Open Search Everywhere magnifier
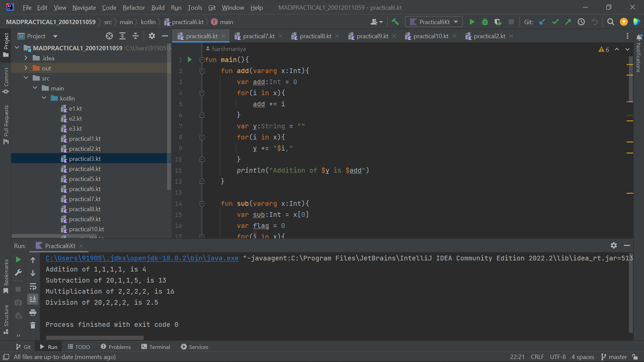This screenshot has width=644, height=362. (611, 22)
